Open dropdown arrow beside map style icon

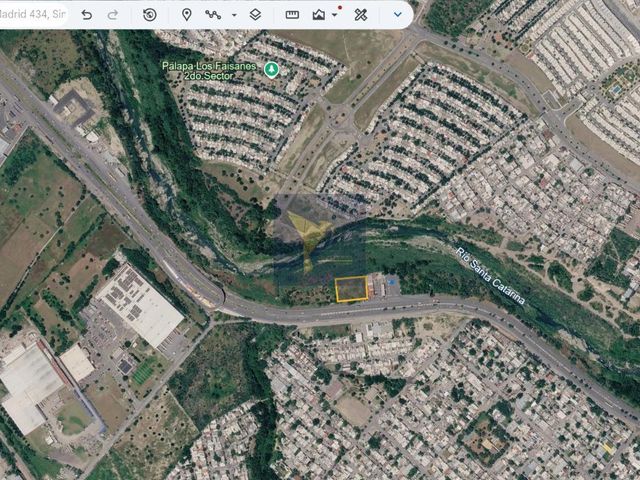pos(335,15)
